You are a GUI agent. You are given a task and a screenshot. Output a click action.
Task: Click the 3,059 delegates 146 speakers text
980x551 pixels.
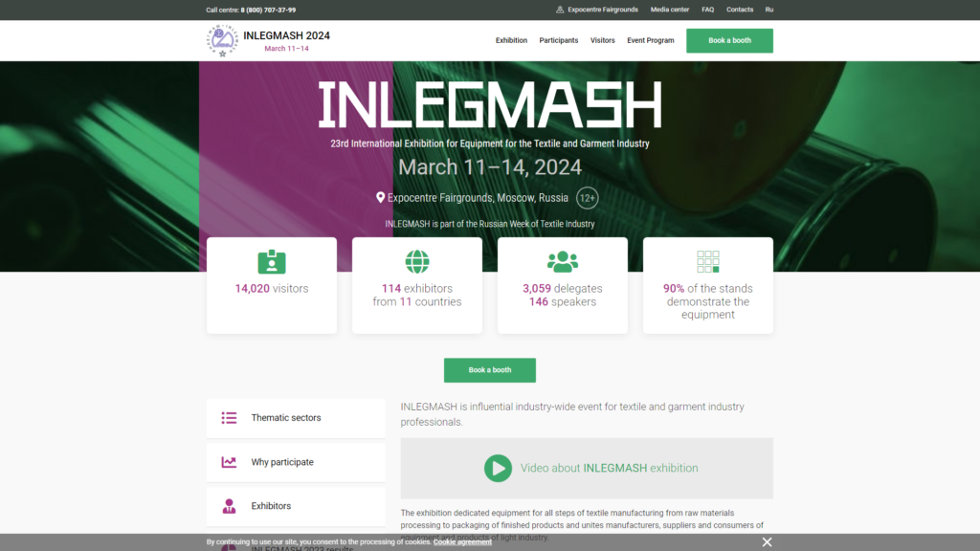pos(563,296)
